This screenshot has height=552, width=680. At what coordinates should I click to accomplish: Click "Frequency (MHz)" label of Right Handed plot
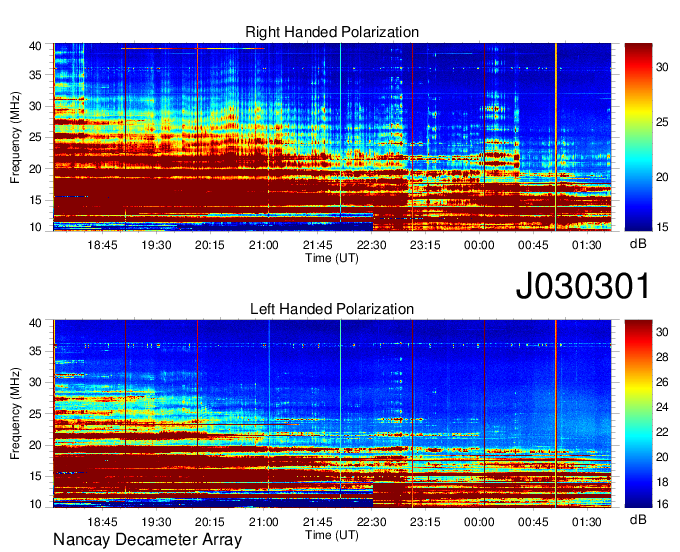pyautogui.click(x=15, y=137)
